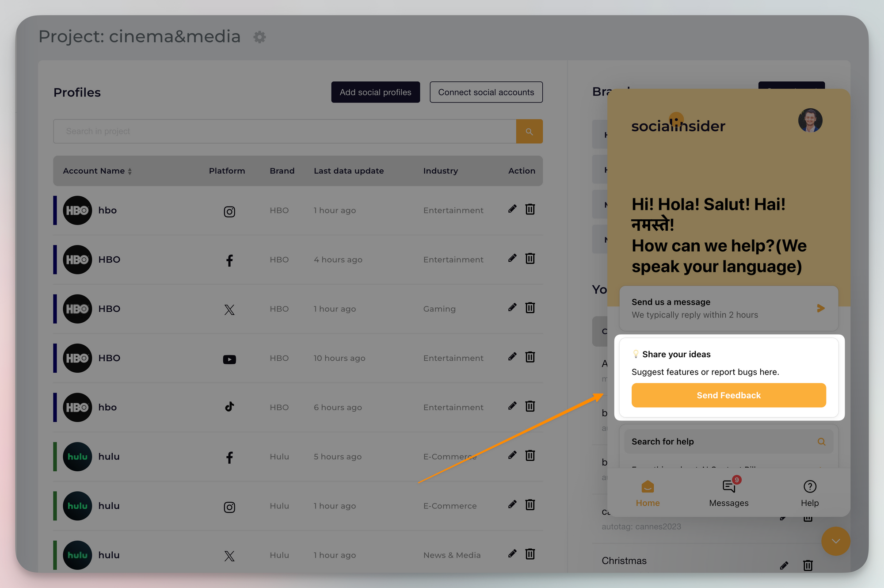Click the Send Feedback button

coord(729,395)
